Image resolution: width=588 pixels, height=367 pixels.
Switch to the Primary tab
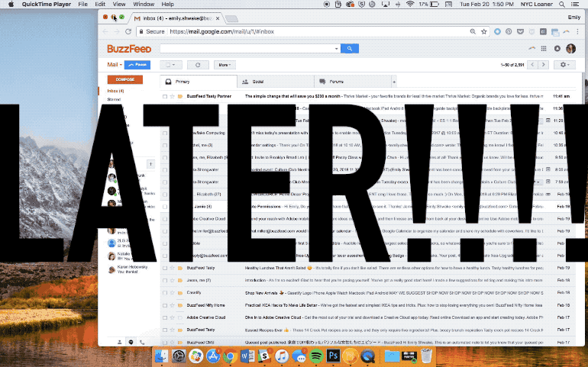(x=199, y=82)
